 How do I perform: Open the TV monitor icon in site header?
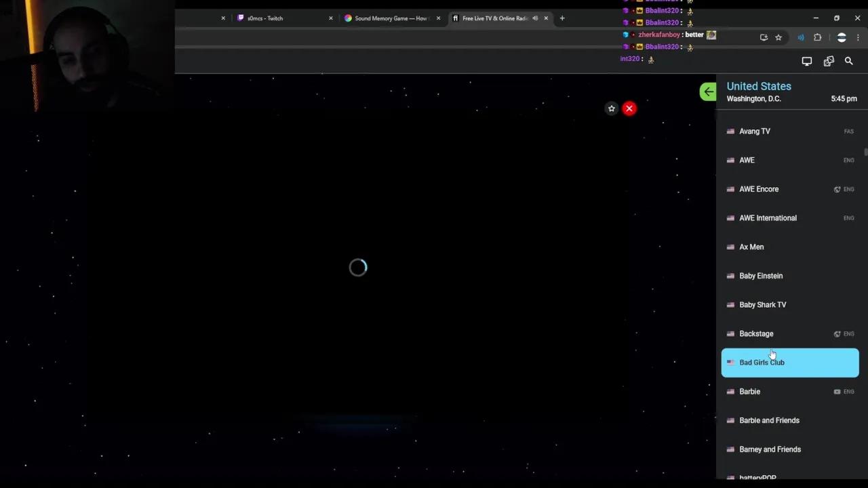click(807, 61)
